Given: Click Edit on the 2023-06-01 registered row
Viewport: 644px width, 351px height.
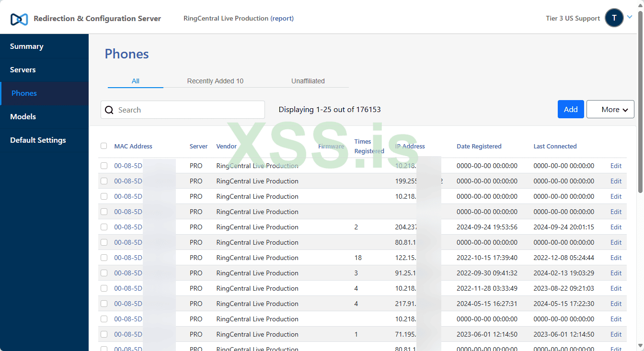Looking at the screenshot, I should pyautogui.click(x=616, y=334).
